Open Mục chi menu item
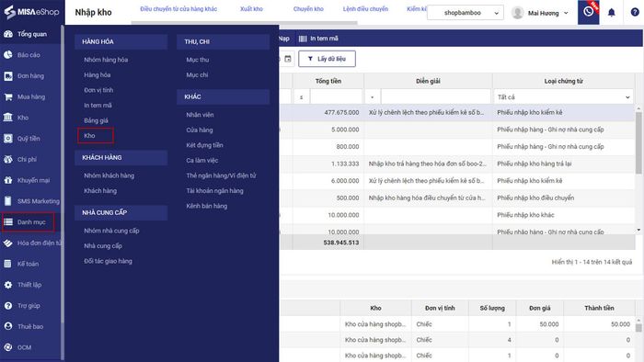The image size is (644, 362). [x=197, y=75]
